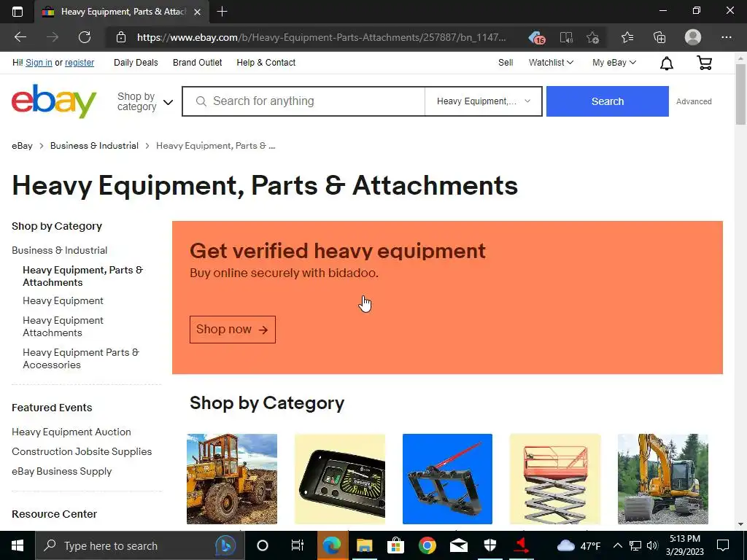Open eBay Business Supply link
The image size is (747, 560).
tap(61, 472)
